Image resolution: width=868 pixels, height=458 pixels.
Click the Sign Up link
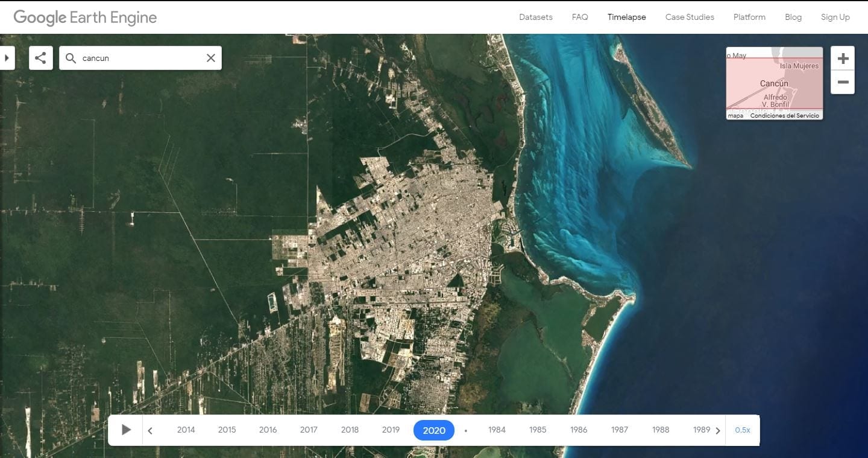tap(835, 17)
